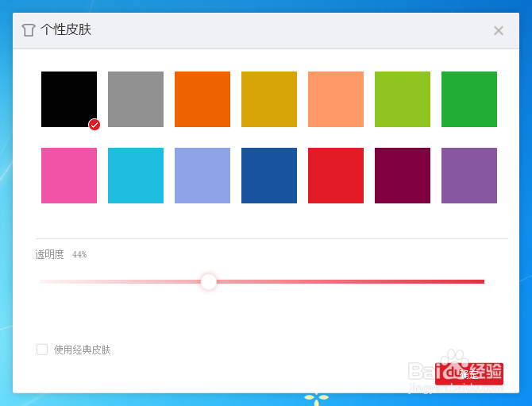Screen dimensions: 532x406
Task: Pick the lime green skin swatch
Action: pos(403,99)
